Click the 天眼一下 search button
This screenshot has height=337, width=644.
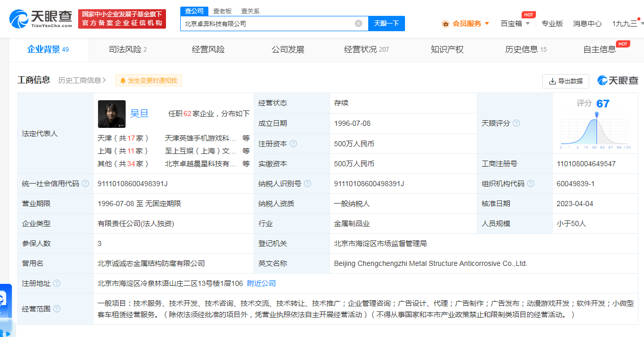387,24
